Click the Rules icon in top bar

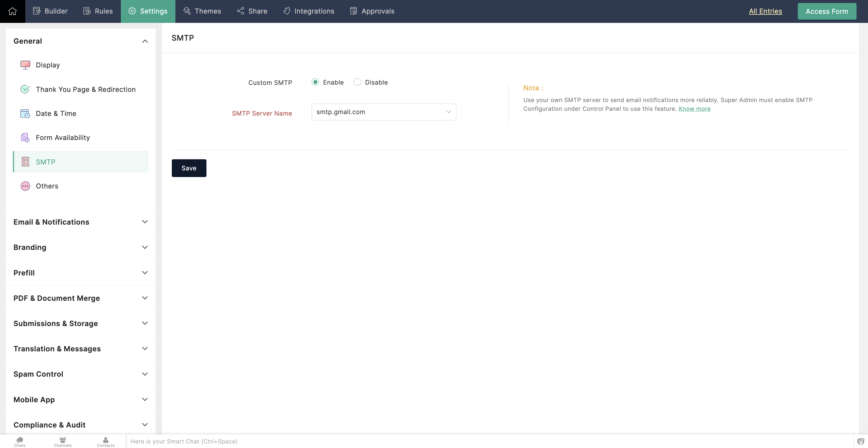[x=87, y=11]
